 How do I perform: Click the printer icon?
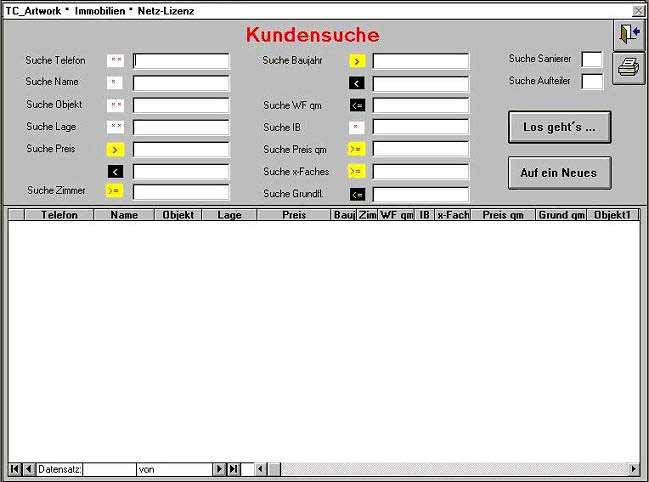[628, 68]
